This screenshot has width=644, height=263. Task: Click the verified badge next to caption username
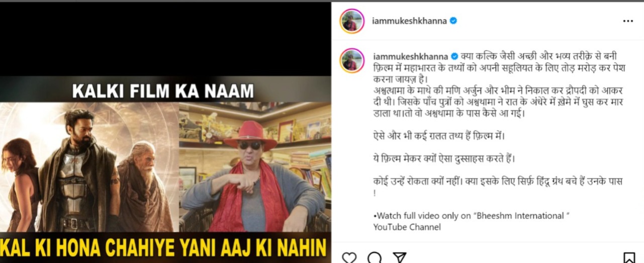pyautogui.click(x=454, y=56)
